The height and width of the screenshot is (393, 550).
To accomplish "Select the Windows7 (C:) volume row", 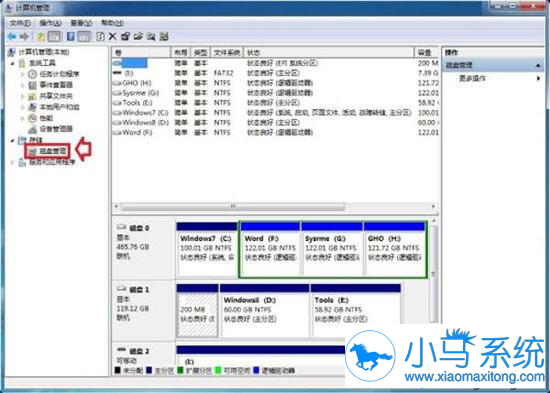I will (x=275, y=113).
